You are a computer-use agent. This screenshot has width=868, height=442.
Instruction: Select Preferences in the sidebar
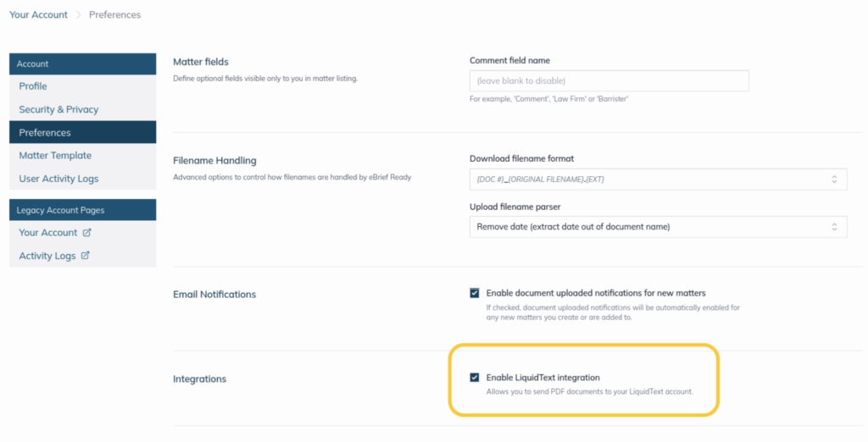[x=45, y=133]
